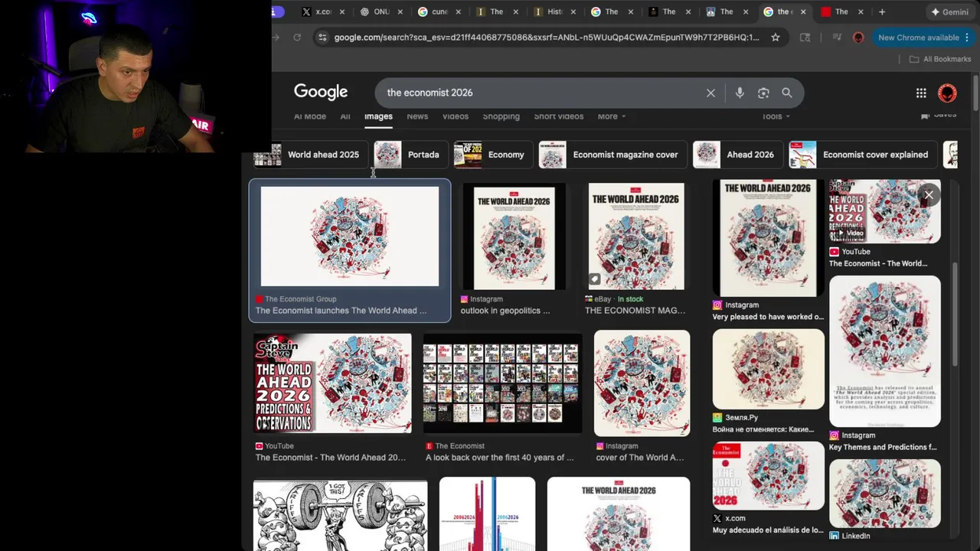Screen dimensions: 980x551
Task: Select the Videos search filter
Action: [455, 116]
